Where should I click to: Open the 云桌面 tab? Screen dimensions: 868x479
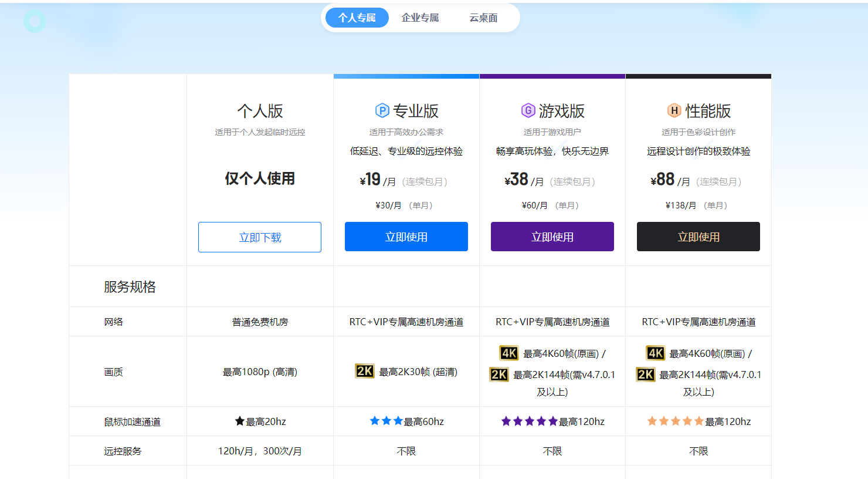point(483,18)
